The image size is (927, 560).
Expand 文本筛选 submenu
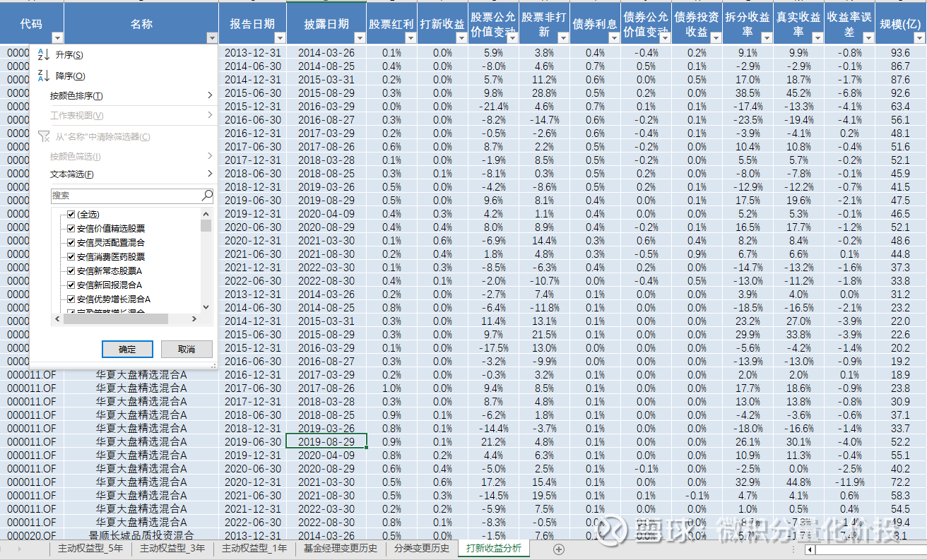tap(124, 174)
